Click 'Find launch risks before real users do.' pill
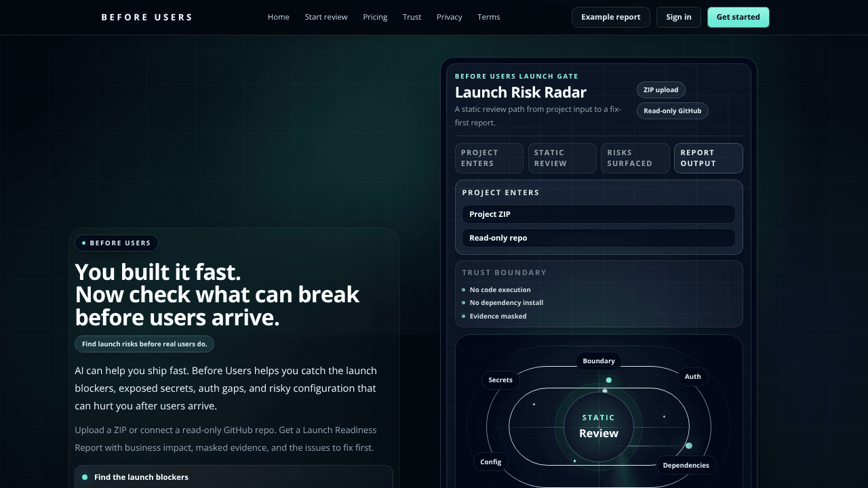The height and width of the screenshot is (488, 868). [x=144, y=344]
